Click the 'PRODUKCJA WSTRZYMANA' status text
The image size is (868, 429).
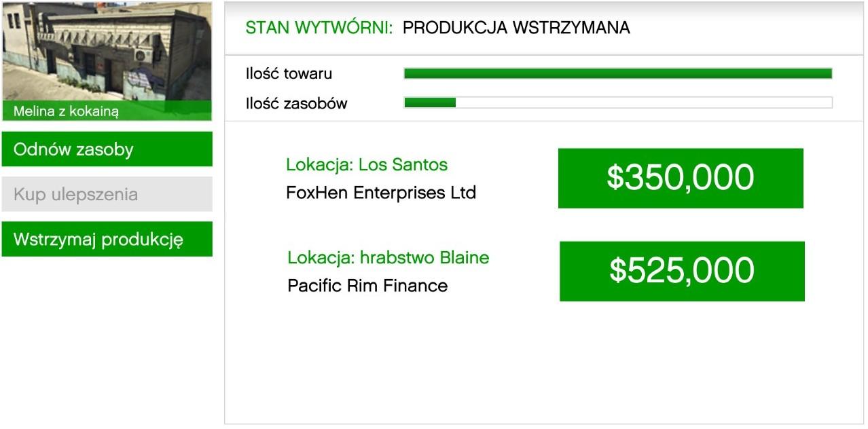point(516,28)
